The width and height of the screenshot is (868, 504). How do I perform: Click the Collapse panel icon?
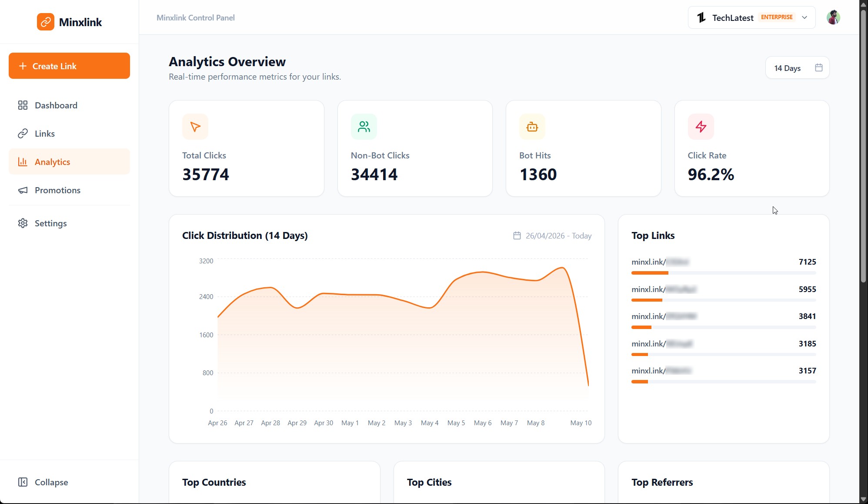point(23,482)
